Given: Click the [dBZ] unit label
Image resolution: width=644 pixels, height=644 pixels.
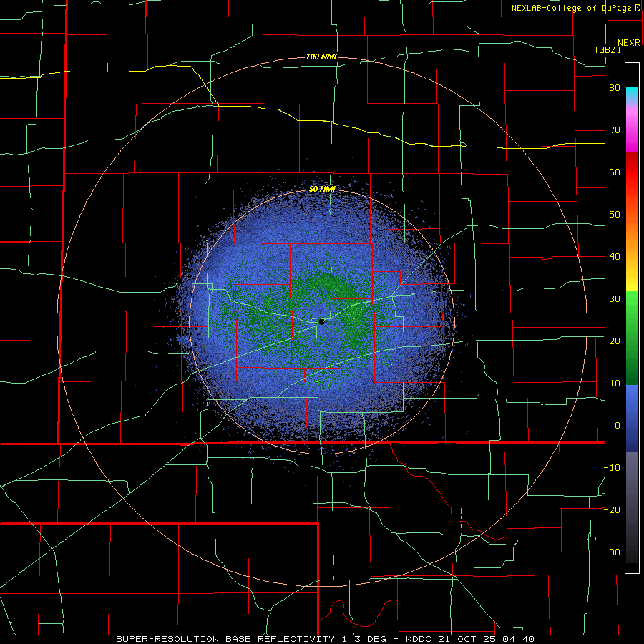Looking at the screenshot, I should click(x=608, y=50).
